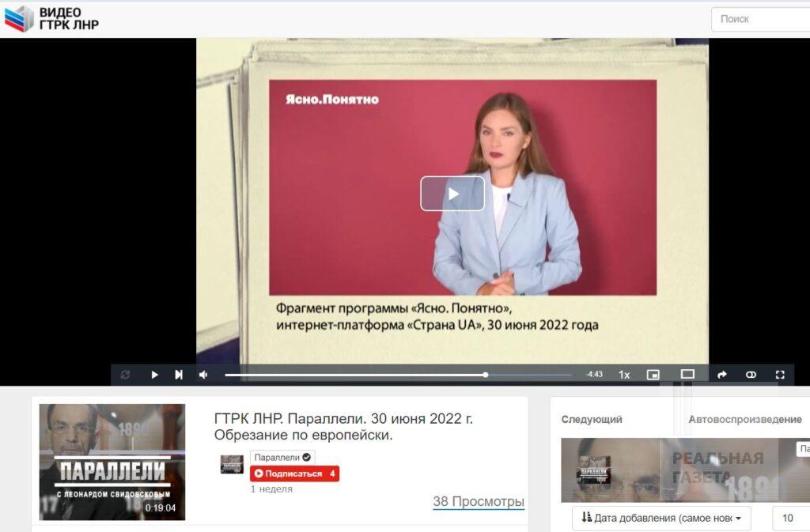Toggle the loop playback control

pyautogui.click(x=751, y=375)
